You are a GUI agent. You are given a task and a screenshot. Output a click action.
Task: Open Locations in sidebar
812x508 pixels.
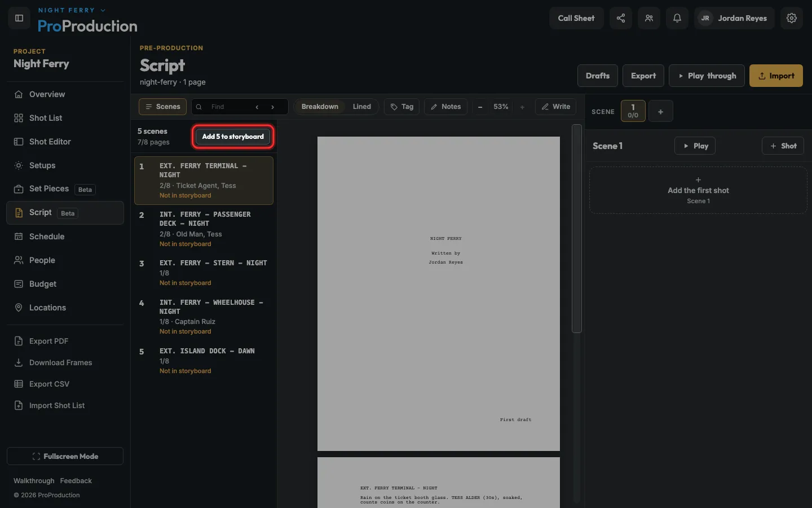(x=65, y=308)
